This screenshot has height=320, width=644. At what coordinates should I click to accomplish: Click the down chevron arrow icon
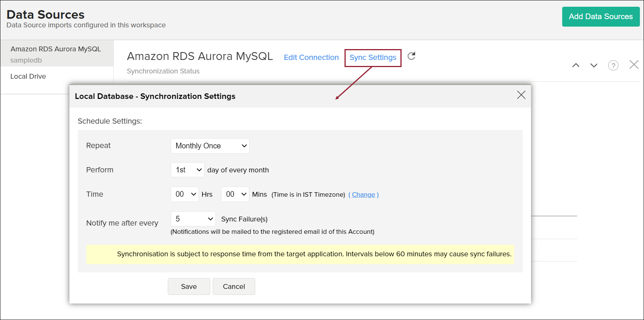(x=594, y=65)
